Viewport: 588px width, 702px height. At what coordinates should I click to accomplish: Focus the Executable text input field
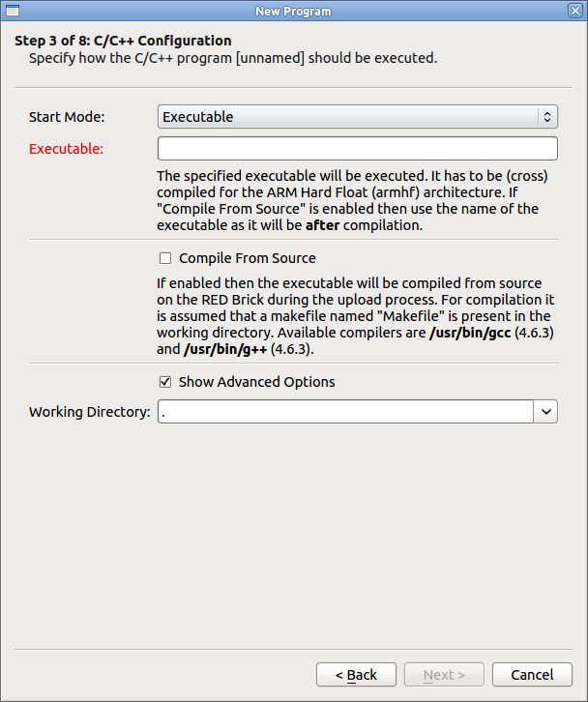coord(357,149)
